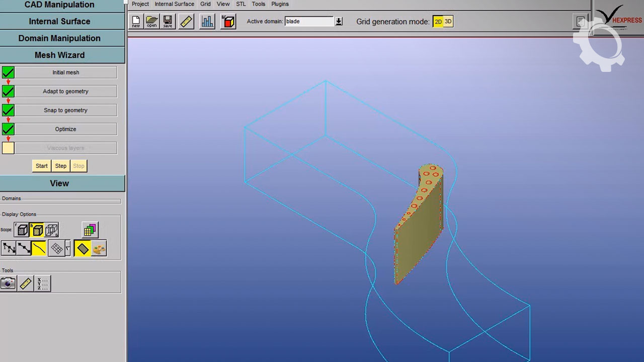This screenshot has height=362, width=644.
Task: Toggle the Snap to geometry checkbox
Action: point(8,110)
